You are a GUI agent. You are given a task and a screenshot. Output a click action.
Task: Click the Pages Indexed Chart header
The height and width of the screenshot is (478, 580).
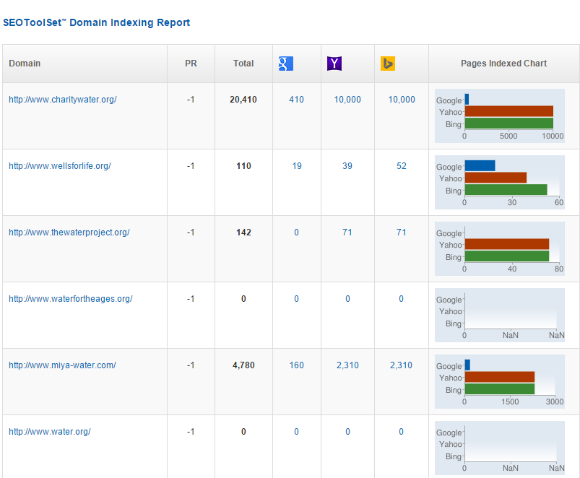(503, 63)
